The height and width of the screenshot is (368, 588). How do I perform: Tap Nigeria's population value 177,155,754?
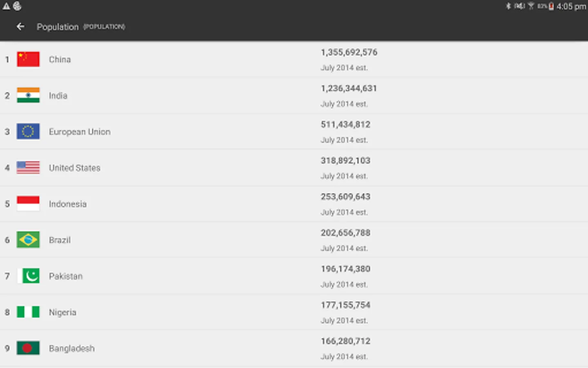coord(345,305)
